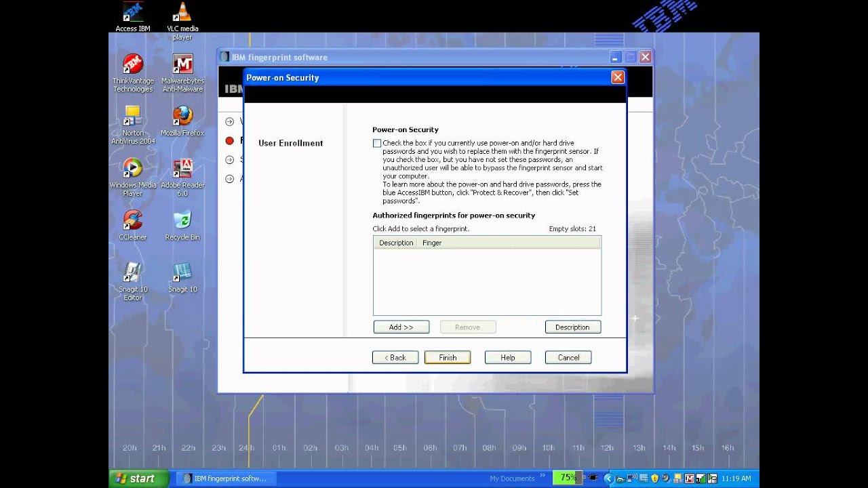868x488 pixels.
Task: Click Finish to complete enrollment
Action: point(448,357)
